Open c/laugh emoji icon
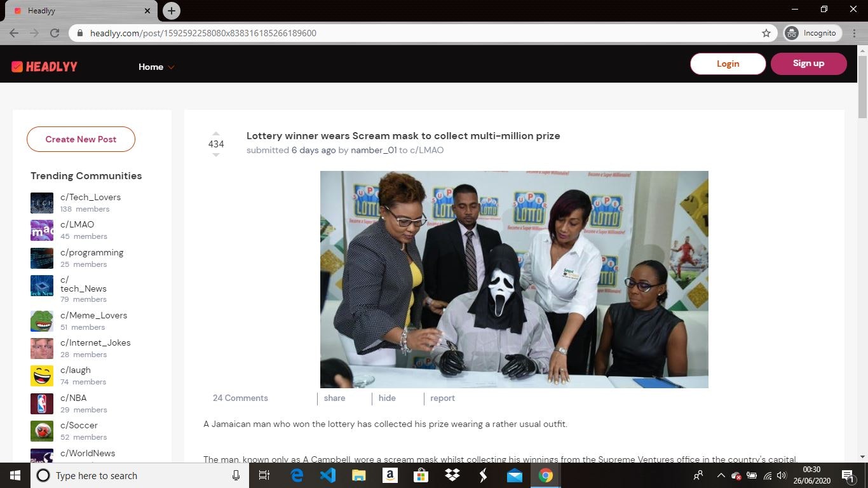868x488 pixels. 42,376
